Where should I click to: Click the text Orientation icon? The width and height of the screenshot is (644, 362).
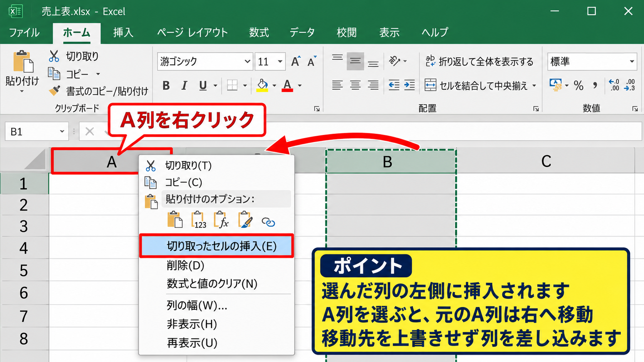point(394,61)
